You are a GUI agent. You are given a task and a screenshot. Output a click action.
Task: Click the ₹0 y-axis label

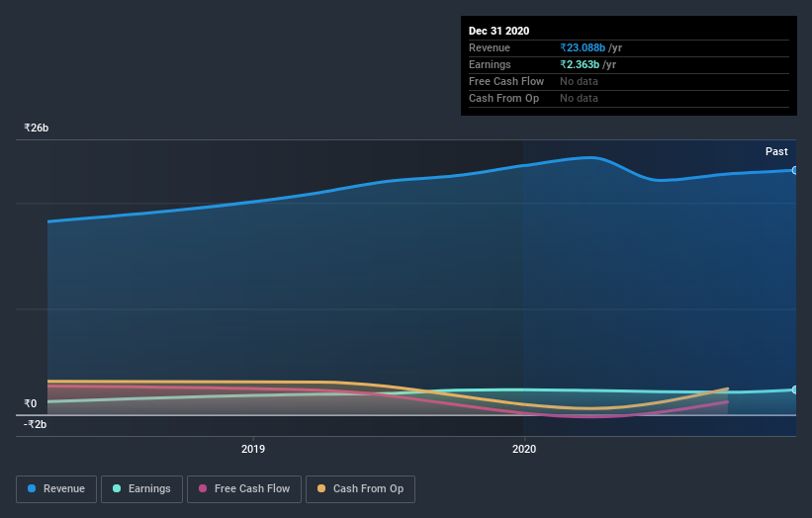tap(30, 403)
